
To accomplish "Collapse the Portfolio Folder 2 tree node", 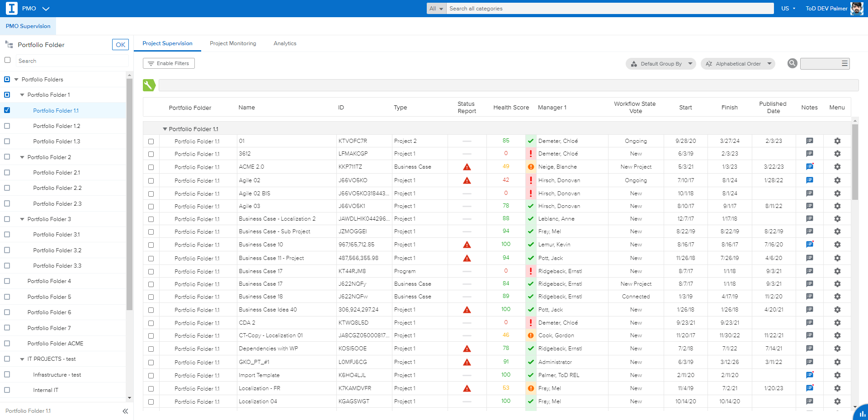I will tap(22, 157).
